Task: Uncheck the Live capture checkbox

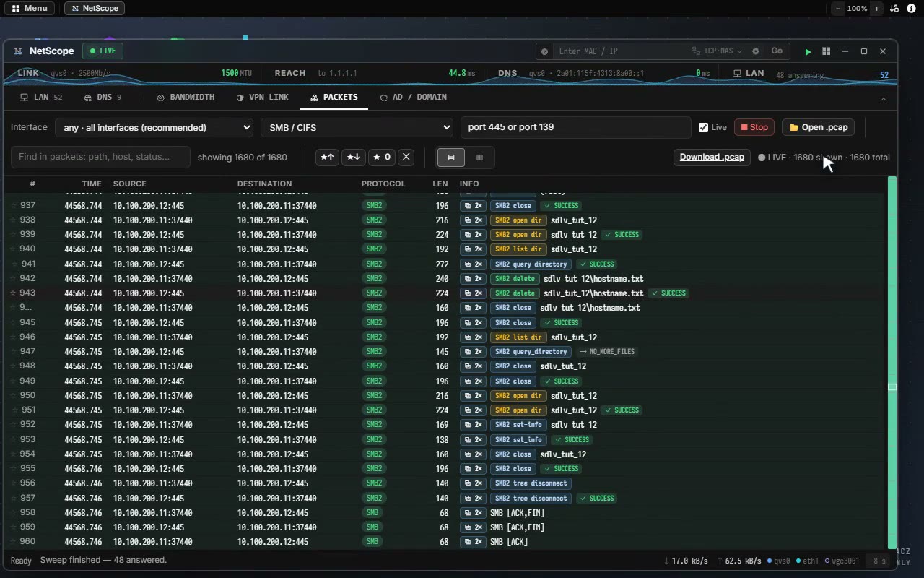Action: pos(704,127)
